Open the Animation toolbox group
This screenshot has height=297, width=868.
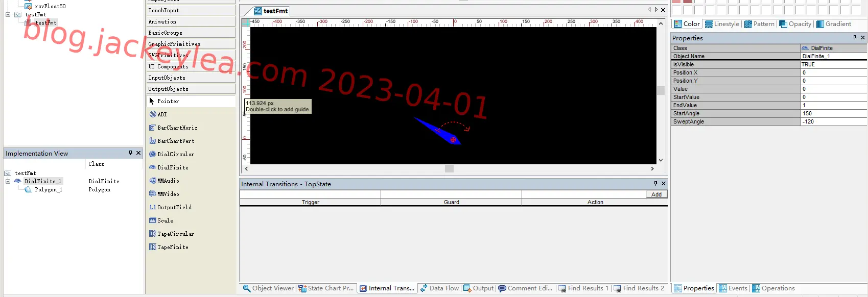click(x=191, y=21)
